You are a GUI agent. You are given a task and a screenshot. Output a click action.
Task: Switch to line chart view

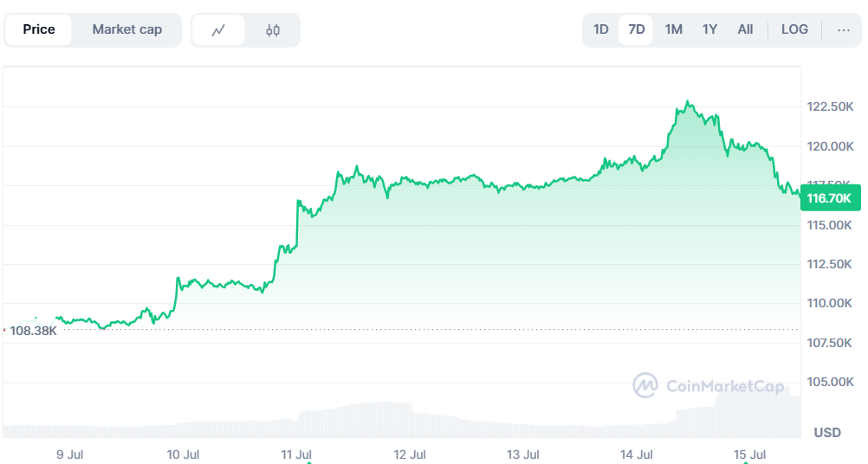point(218,30)
